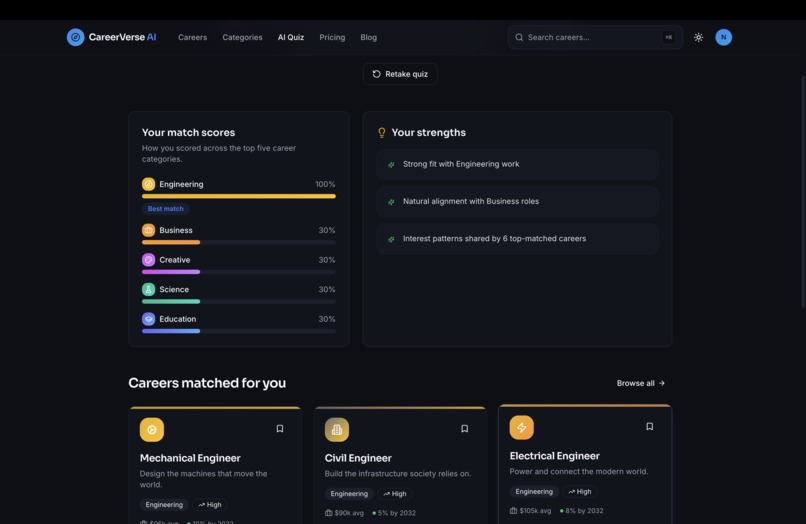Click the "$90k avg" salary text

coord(349,513)
